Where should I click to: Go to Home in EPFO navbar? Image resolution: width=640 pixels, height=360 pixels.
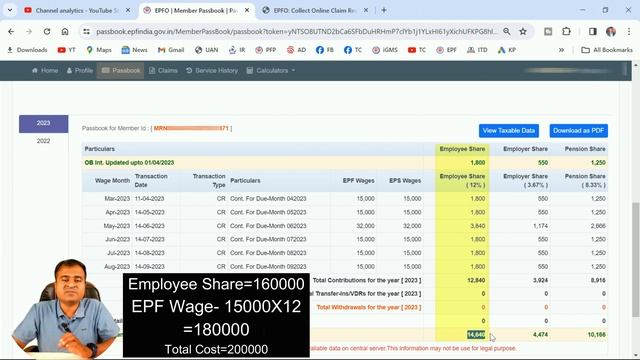[x=45, y=71]
